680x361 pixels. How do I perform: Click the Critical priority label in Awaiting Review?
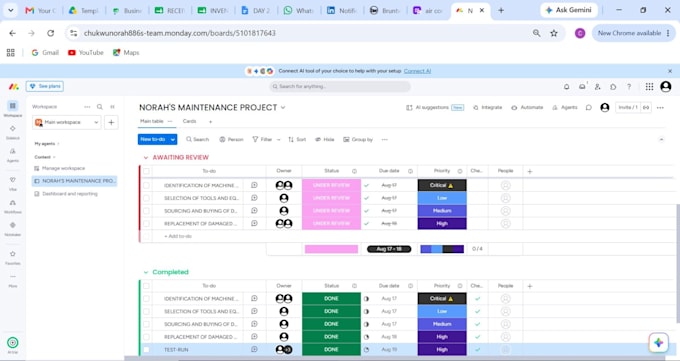click(x=442, y=185)
